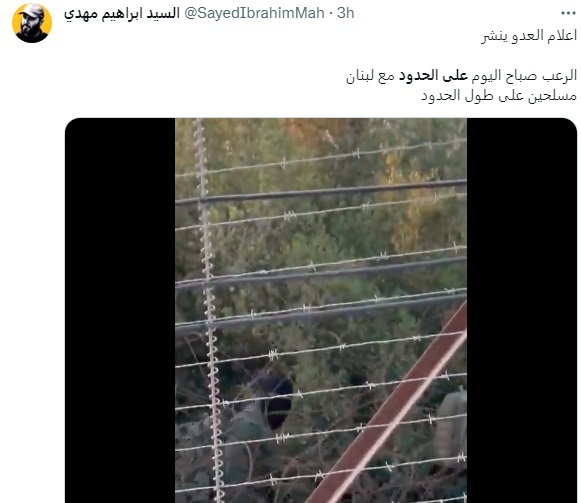Open the @SayedIbrahimMah handle link
581x503 pixels.
(254, 13)
